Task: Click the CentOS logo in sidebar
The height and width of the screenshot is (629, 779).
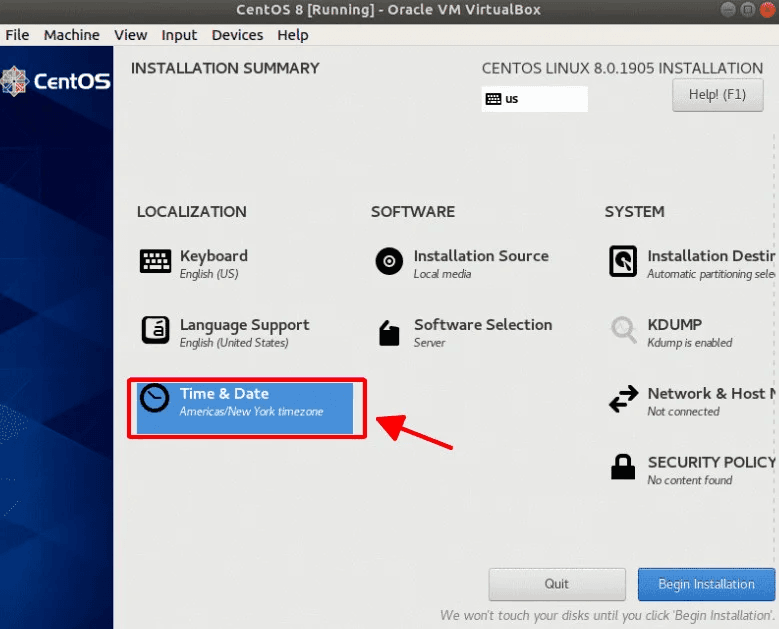Action: click(x=56, y=81)
